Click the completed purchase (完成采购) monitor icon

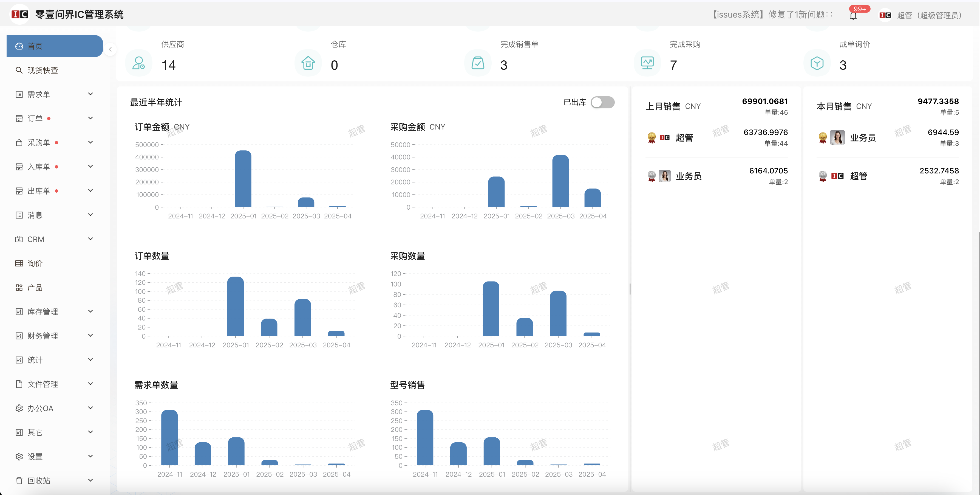pyautogui.click(x=647, y=63)
